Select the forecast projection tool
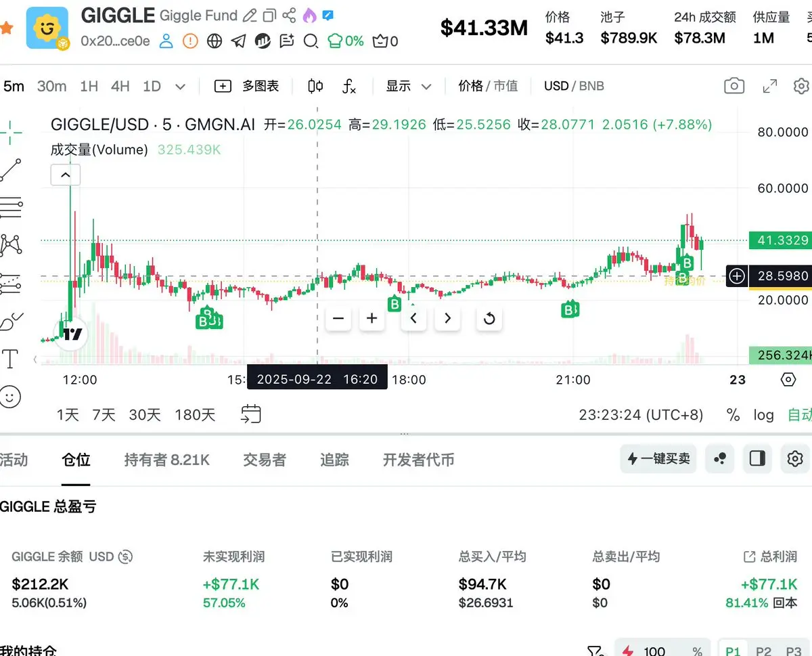Viewport: 812px width, 656px height. [11, 283]
